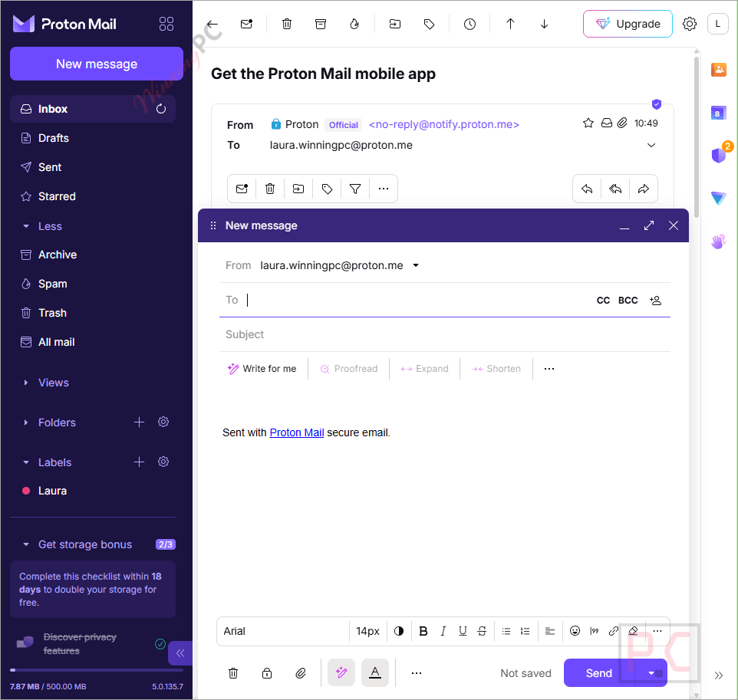Open Security center shield icon
The width and height of the screenshot is (738, 700).
(x=719, y=155)
